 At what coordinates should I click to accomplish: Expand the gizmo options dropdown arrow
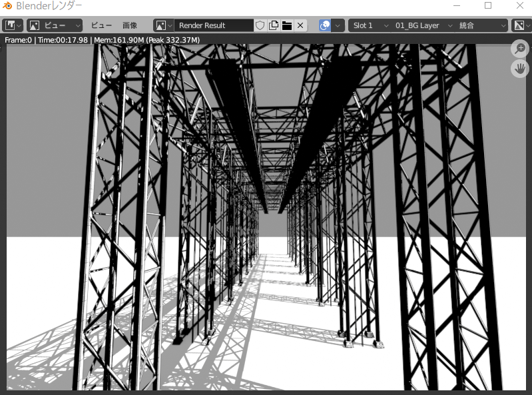tap(338, 25)
